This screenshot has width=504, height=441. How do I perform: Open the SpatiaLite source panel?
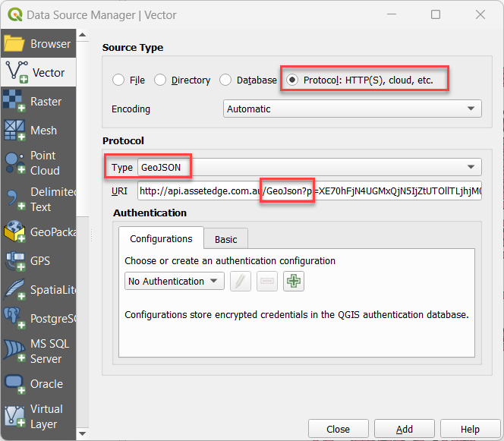click(38, 290)
